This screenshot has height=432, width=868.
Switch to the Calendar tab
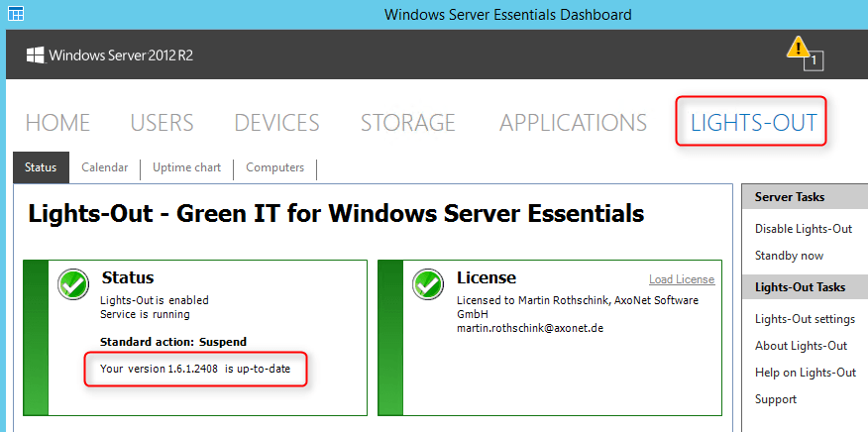[x=105, y=167]
